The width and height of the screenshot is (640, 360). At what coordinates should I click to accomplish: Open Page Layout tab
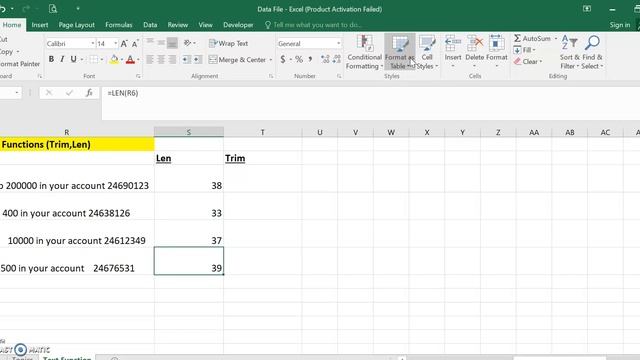coord(76,25)
